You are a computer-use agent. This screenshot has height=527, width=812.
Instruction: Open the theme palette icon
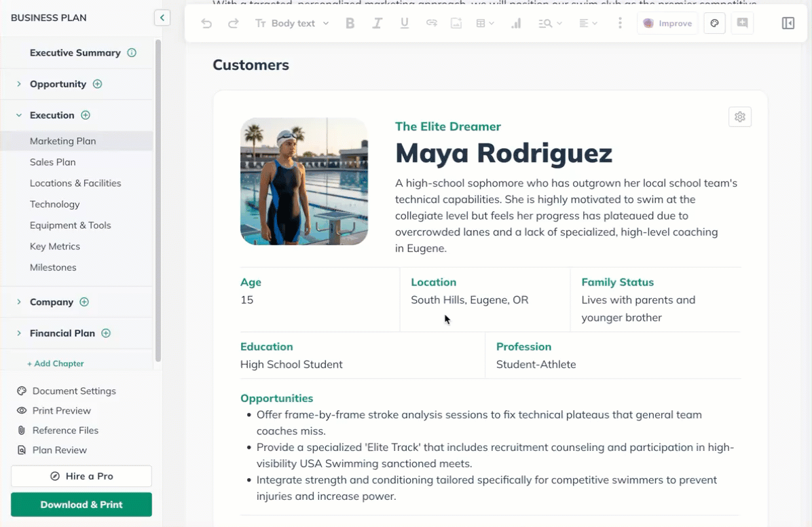[715, 23]
